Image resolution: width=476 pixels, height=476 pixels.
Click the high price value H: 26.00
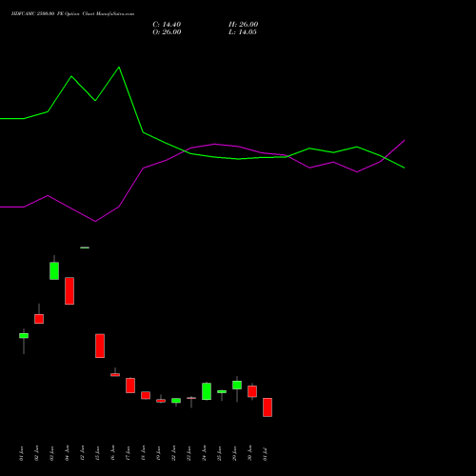click(244, 25)
